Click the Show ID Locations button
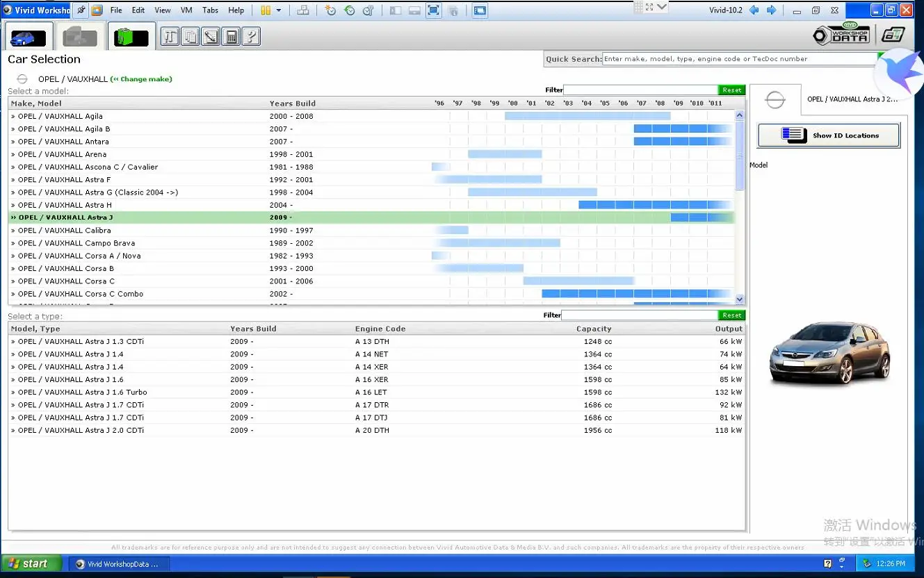 tap(829, 135)
